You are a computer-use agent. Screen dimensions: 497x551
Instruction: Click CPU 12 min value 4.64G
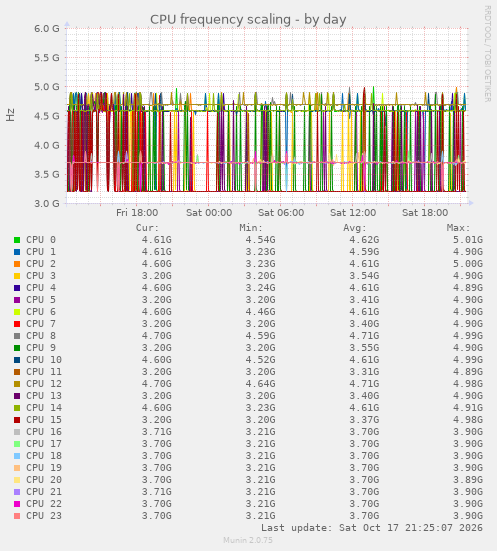click(x=260, y=384)
